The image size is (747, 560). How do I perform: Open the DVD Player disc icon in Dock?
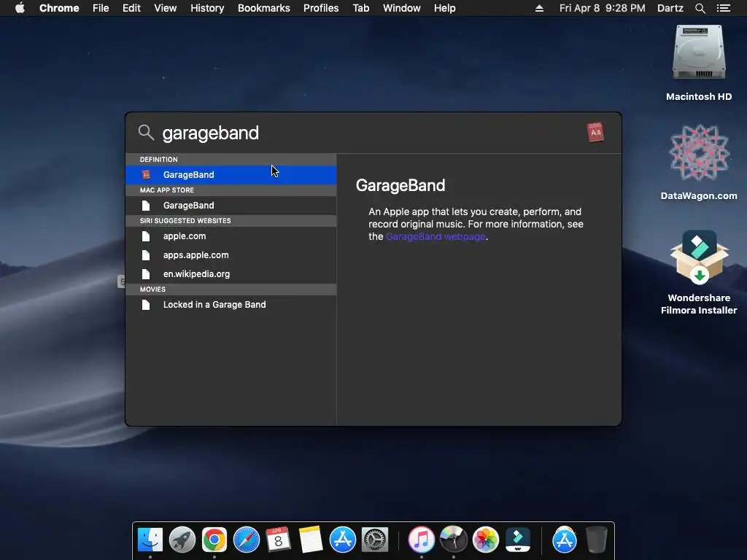[454, 540]
